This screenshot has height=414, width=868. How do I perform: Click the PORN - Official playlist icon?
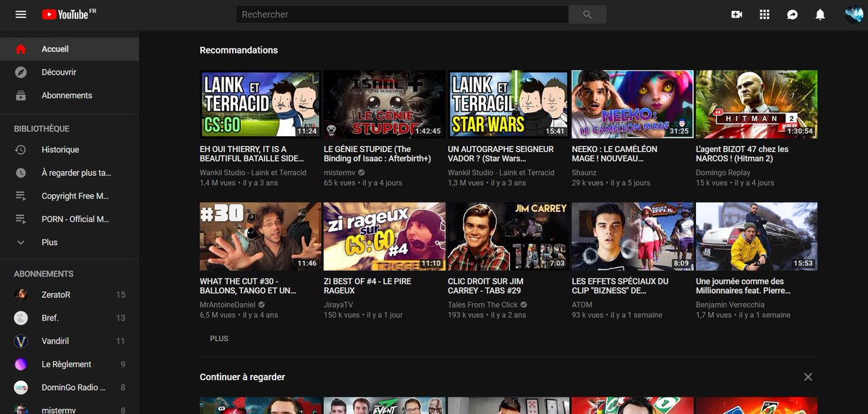[21, 219]
